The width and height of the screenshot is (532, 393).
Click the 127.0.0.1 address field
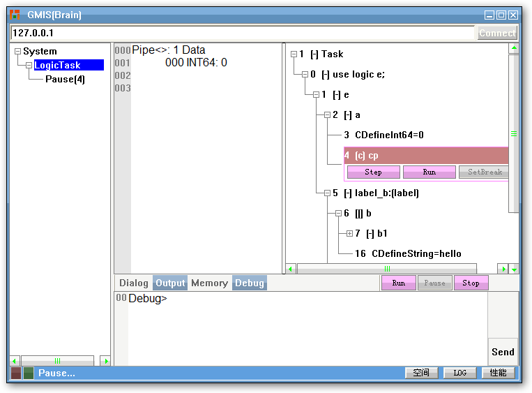[243, 33]
